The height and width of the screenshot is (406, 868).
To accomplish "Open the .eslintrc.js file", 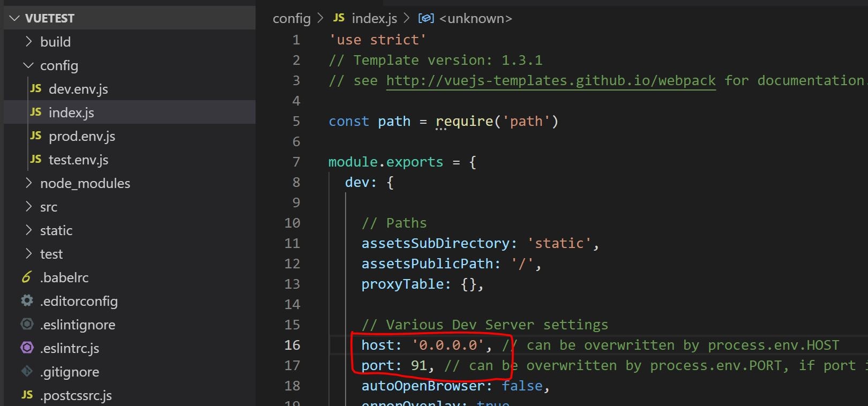I will pos(70,348).
